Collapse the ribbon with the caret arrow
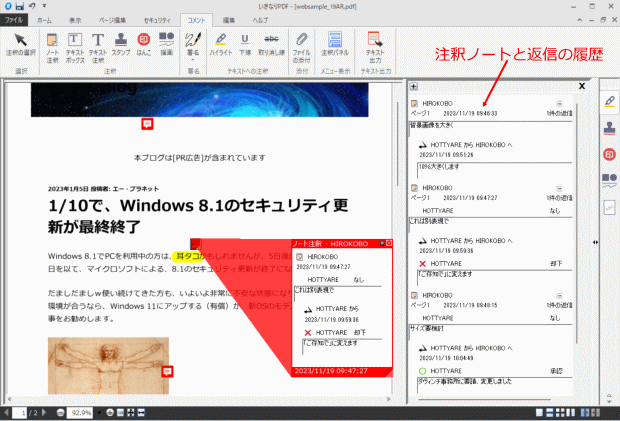Image resolution: width=620 pixels, height=421 pixels. [x=579, y=20]
